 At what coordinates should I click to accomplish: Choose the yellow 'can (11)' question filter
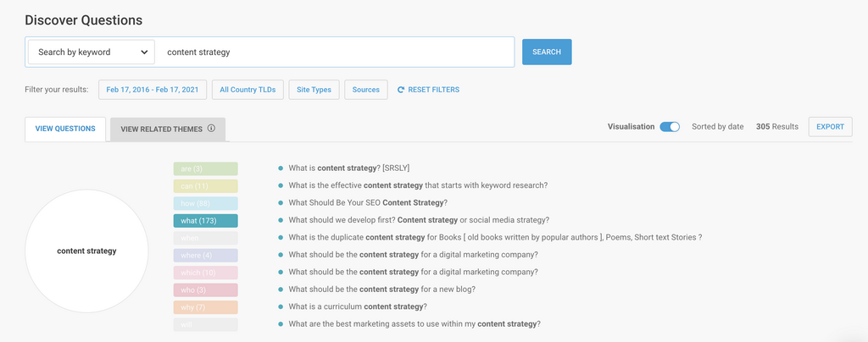pos(205,186)
